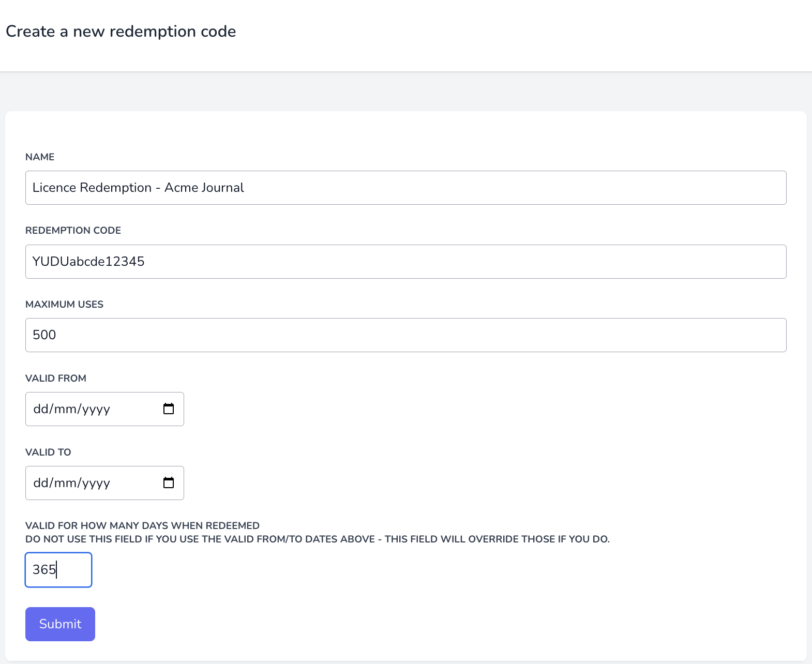Open the Valid From calendar picker icon
Screen dimensions: 812x664
[169, 409]
